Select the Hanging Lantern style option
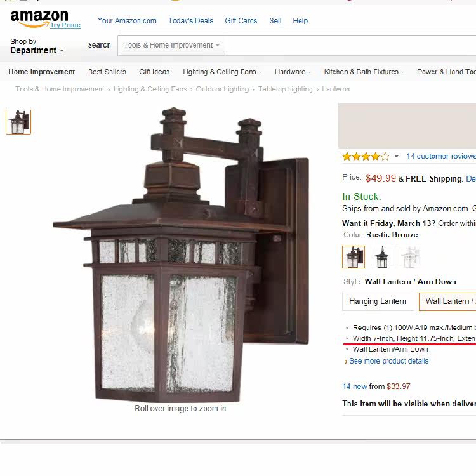 [378, 301]
